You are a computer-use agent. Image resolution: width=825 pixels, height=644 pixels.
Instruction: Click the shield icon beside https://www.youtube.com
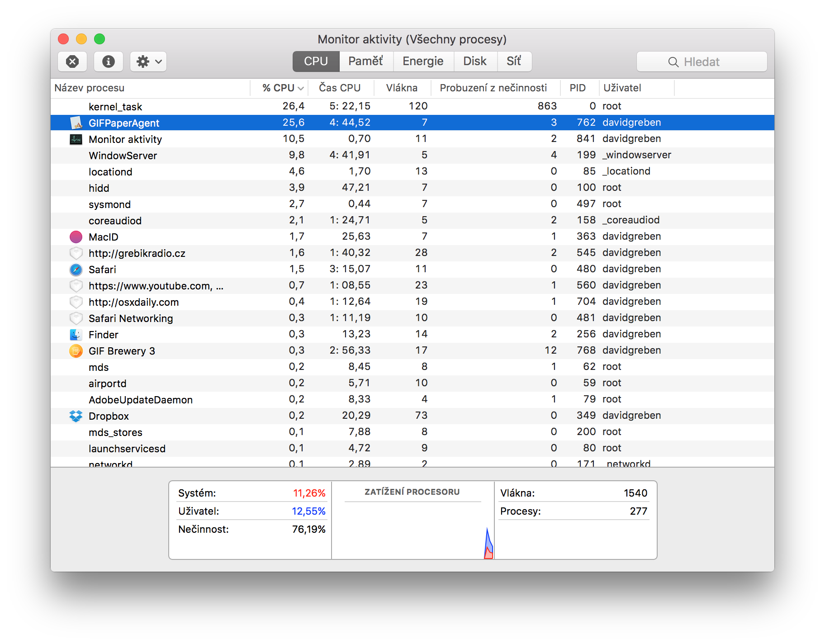click(76, 285)
